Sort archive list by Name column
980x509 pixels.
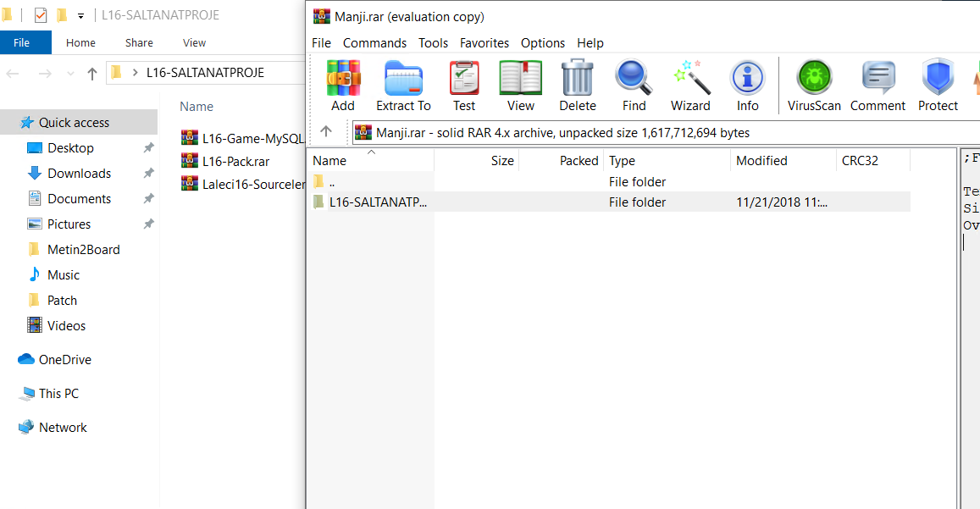(x=371, y=161)
